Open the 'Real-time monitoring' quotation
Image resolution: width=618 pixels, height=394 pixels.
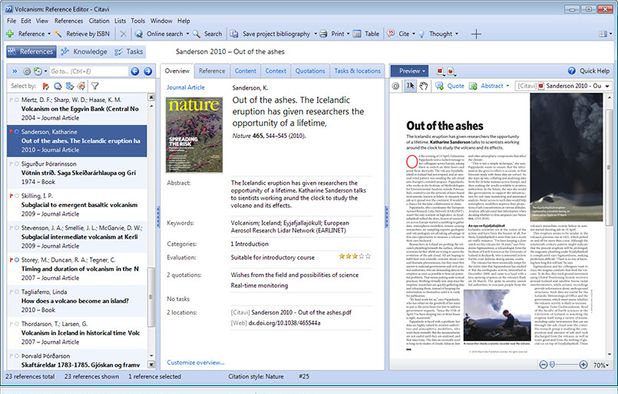[x=259, y=286]
